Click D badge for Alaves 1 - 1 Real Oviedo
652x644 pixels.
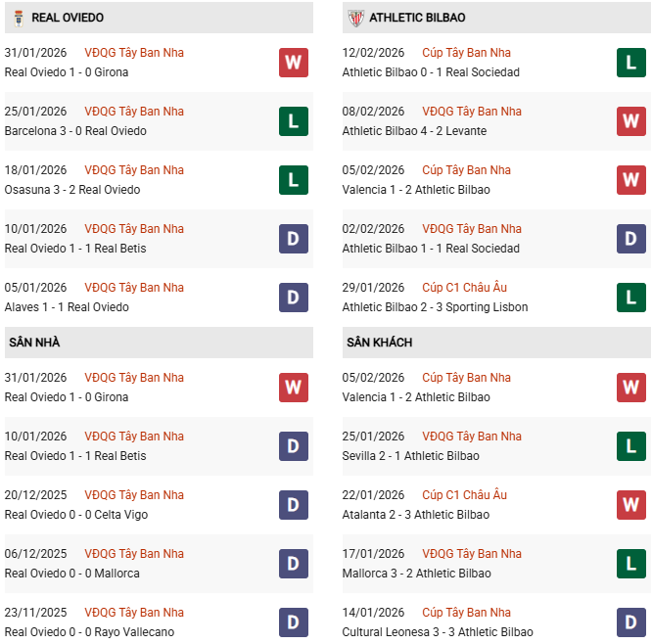tap(293, 298)
